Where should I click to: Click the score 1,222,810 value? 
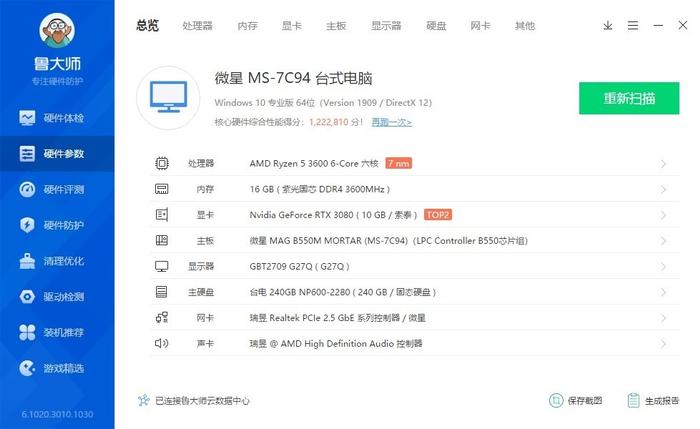[x=329, y=122]
